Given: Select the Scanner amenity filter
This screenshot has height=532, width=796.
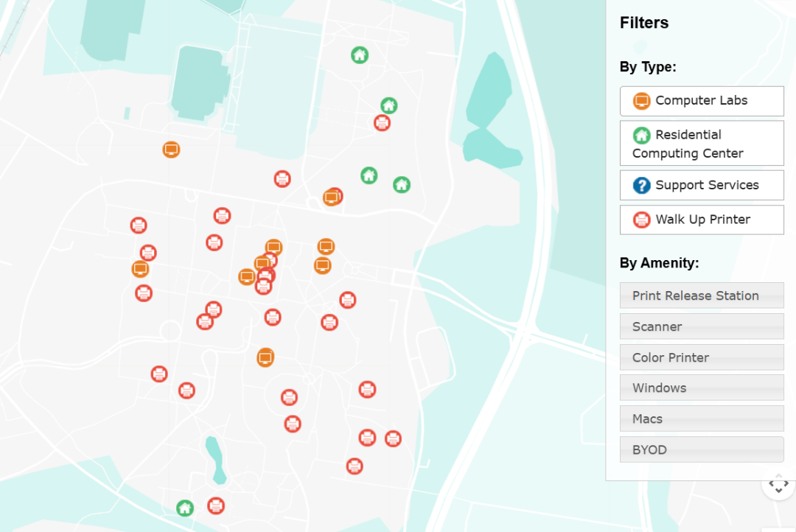Looking at the screenshot, I should click(701, 326).
